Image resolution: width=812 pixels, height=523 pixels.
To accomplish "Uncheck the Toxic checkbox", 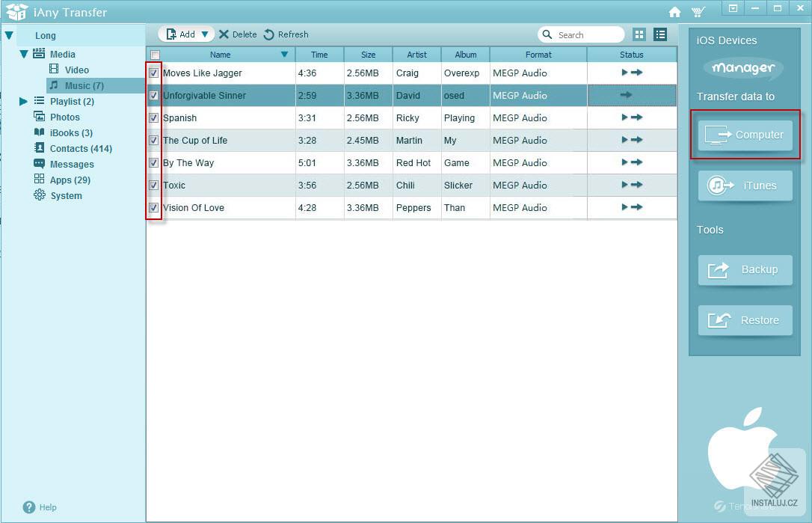I will pyautogui.click(x=154, y=185).
